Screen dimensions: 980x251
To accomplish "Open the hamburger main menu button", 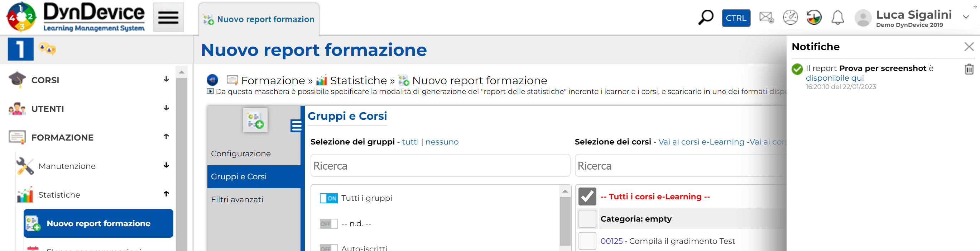I will [x=168, y=18].
